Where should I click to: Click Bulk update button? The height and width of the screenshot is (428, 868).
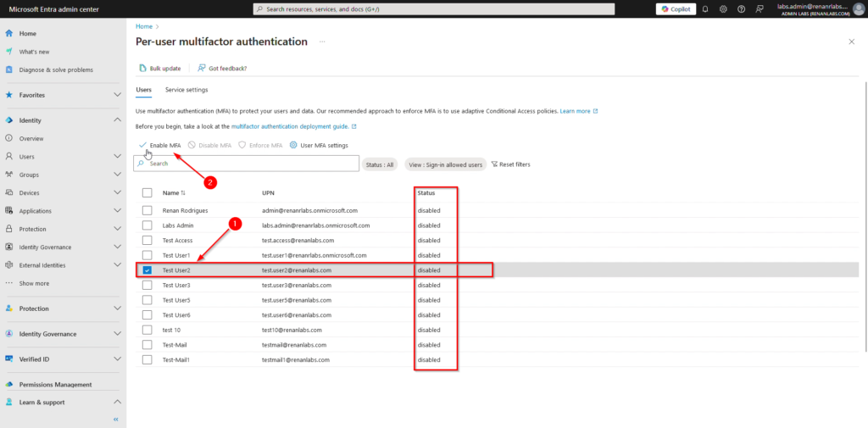tap(159, 68)
